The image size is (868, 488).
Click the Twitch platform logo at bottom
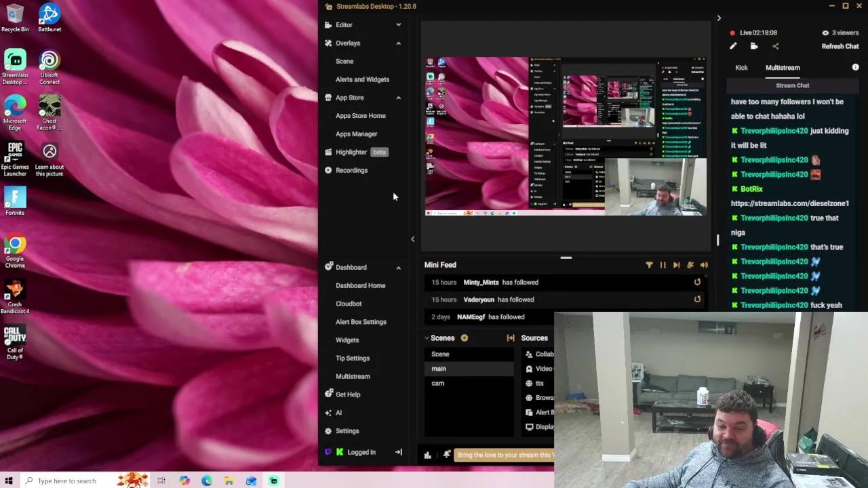(x=329, y=452)
